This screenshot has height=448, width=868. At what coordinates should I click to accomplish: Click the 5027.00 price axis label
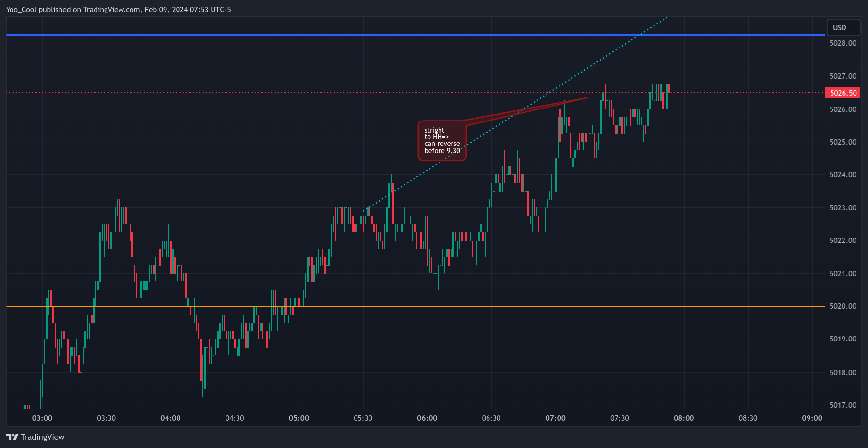coord(843,76)
